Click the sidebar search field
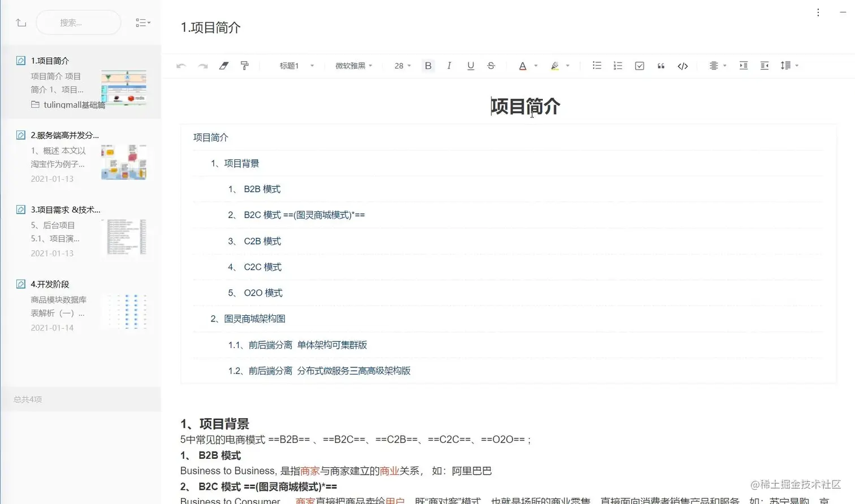Screen dimensions: 855x504 (x=79, y=23)
